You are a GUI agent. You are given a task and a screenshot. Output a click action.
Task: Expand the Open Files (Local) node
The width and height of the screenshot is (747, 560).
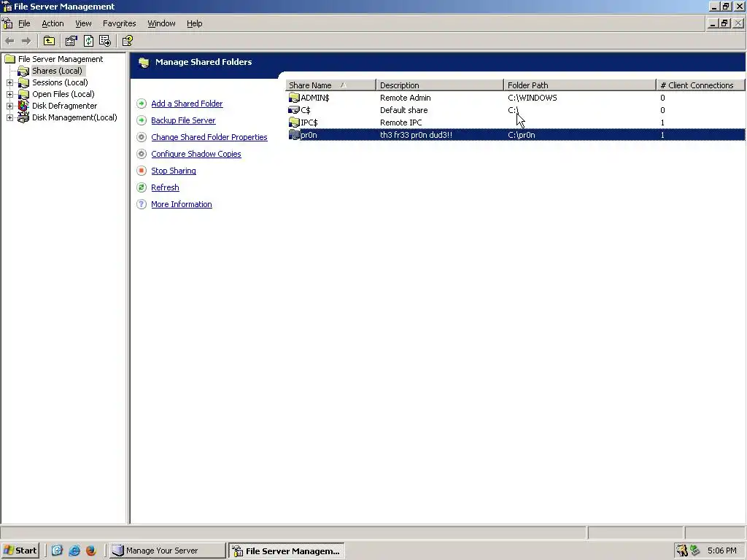tap(9, 94)
